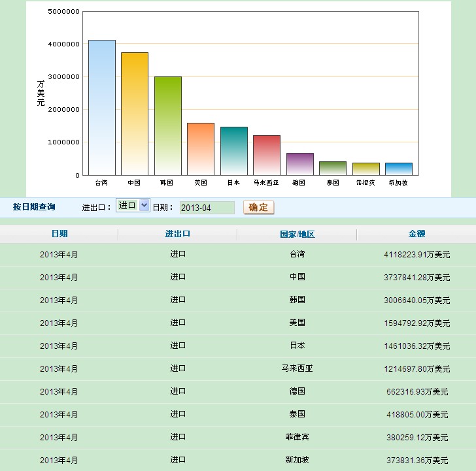The height and width of the screenshot is (471, 476).
Task: Select table cell 中国 in country column
Action: 297,276
